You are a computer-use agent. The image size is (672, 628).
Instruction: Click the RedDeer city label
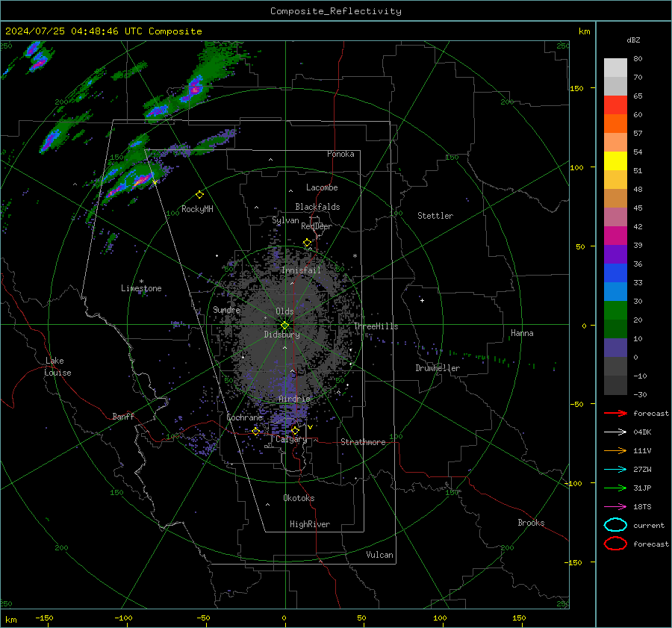point(317,226)
